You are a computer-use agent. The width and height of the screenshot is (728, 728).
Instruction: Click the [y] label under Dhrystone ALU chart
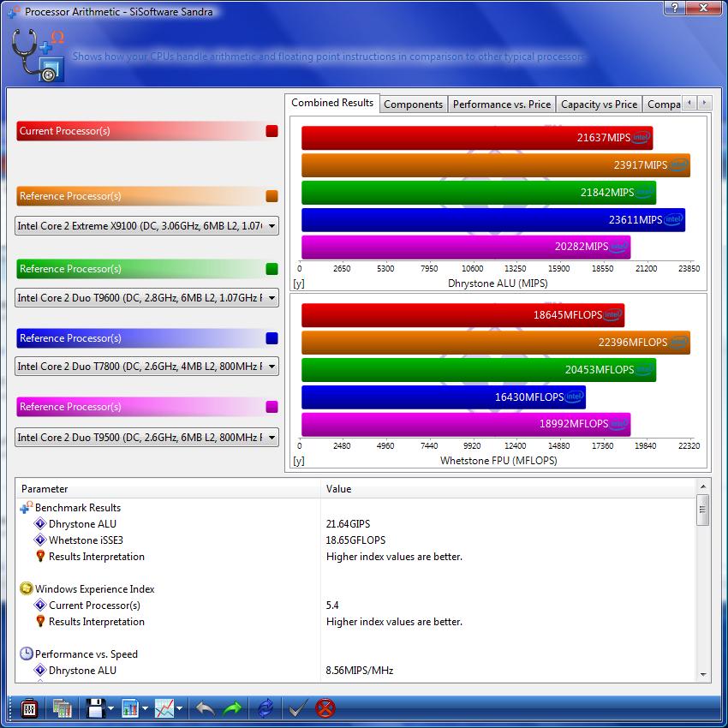click(x=299, y=283)
